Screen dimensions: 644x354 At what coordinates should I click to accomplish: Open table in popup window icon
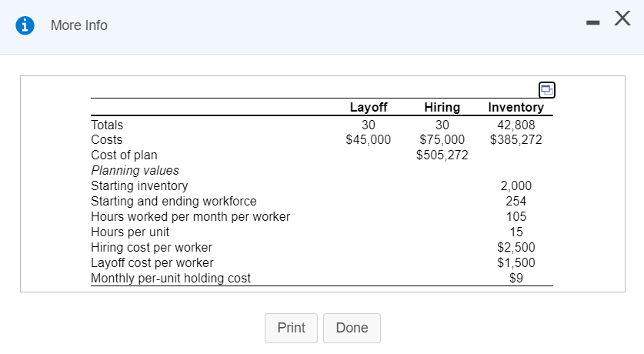[x=546, y=90]
